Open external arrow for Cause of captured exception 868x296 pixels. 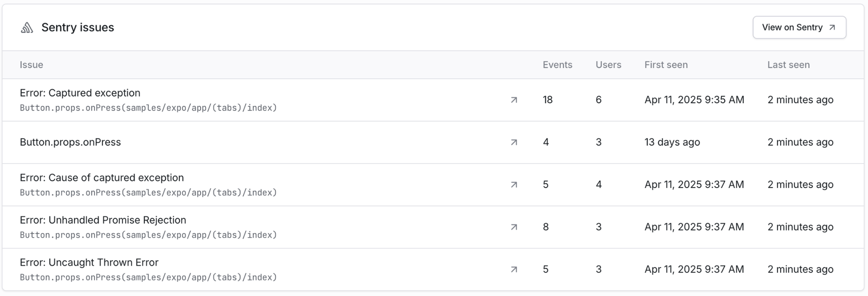pyautogui.click(x=514, y=185)
